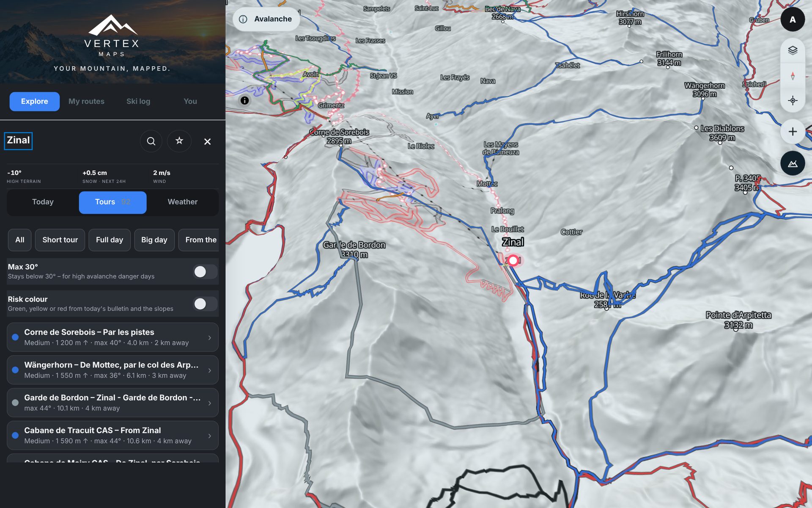The height and width of the screenshot is (508, 812).
Task: Filter by Full day tours
Action: [110, 240]
